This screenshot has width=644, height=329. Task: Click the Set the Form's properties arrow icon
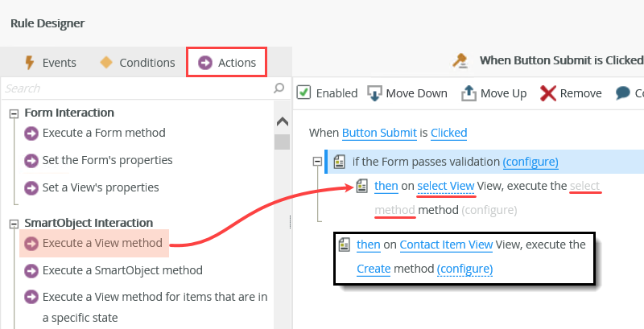[x=32, y=160]
